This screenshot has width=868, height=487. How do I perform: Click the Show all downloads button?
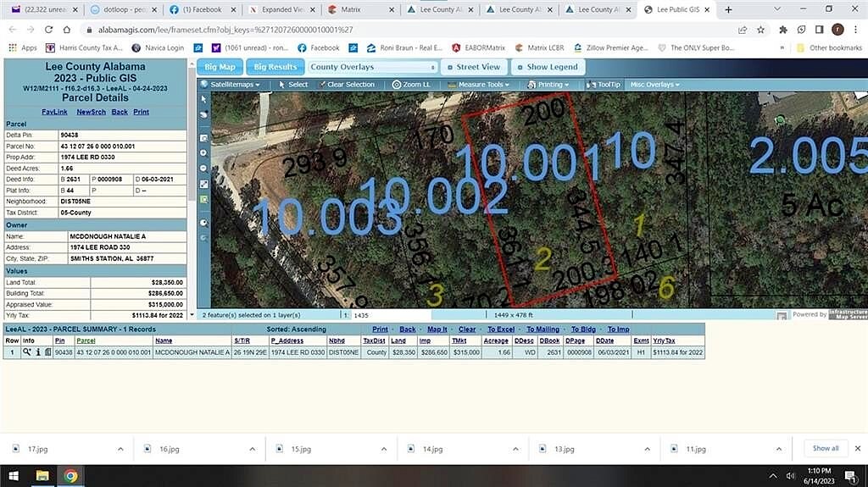tap(826, 448)
